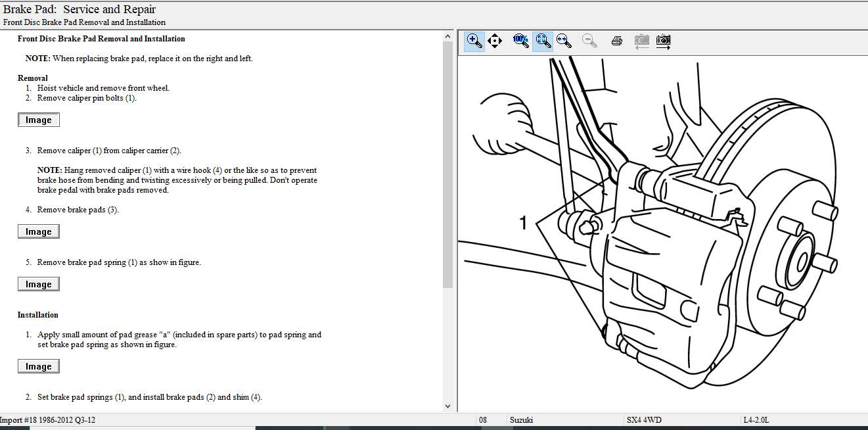The height and width of the screenshot is (430, 868).
Task: Click the fit-to-window magnifier icon
Action: (x=542, y=41)
